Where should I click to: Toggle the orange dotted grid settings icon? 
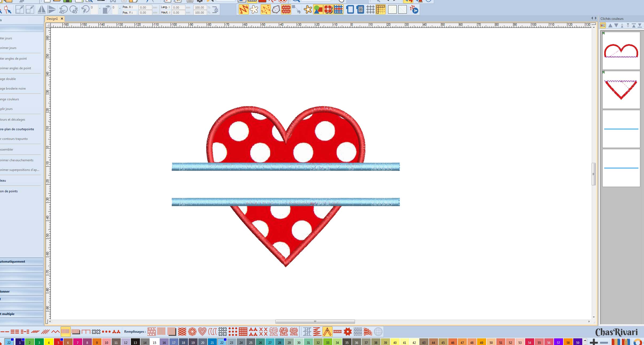(x=381, y=10)
